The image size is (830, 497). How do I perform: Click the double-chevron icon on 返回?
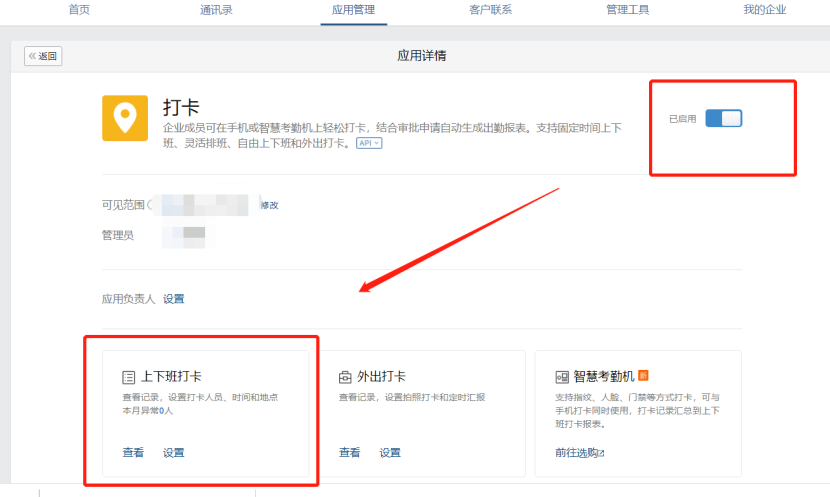(32, 56)
